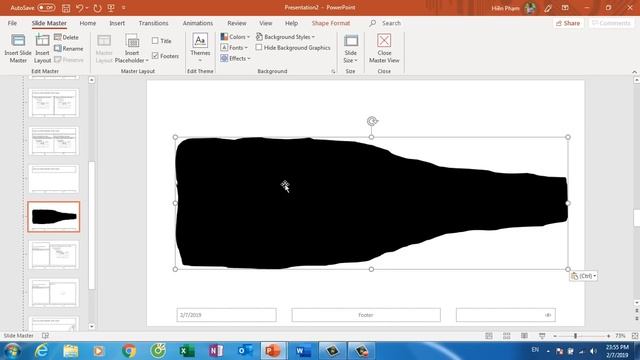
Task: Toggle the AutoSave switch
Action: [46, 8]
